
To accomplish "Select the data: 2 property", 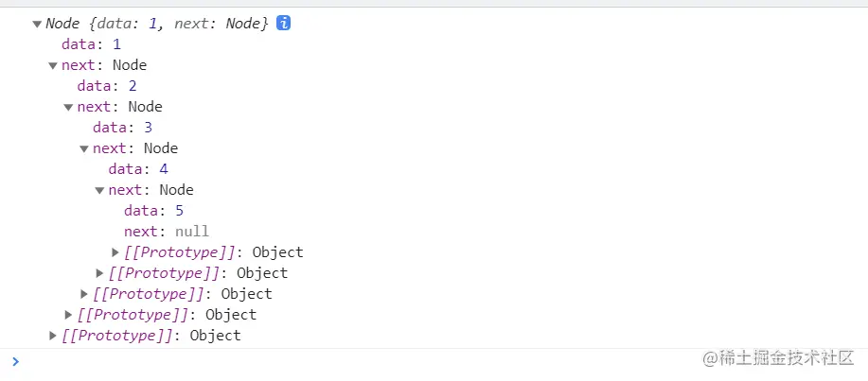I will tap(107, 86).
